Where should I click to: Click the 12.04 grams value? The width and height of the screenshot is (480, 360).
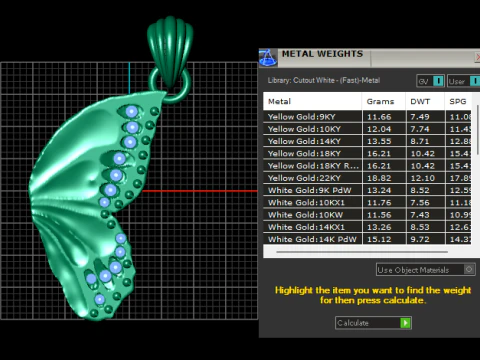pos(379,129)
